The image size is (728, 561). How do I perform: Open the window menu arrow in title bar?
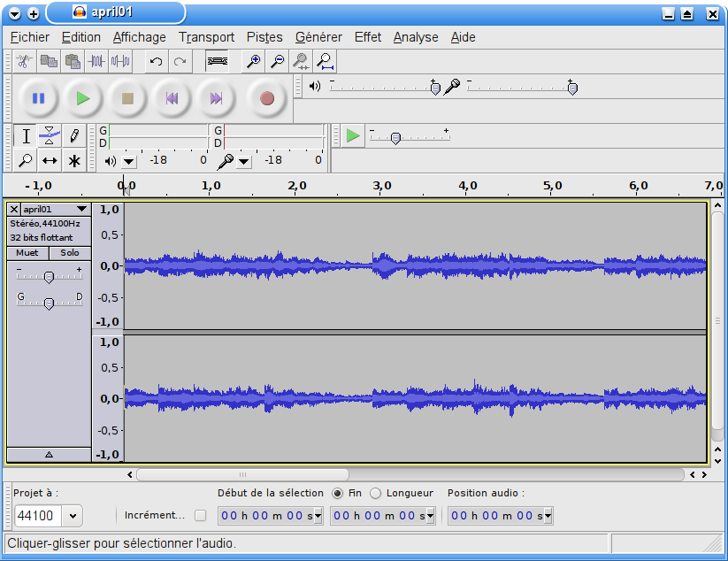15,14
